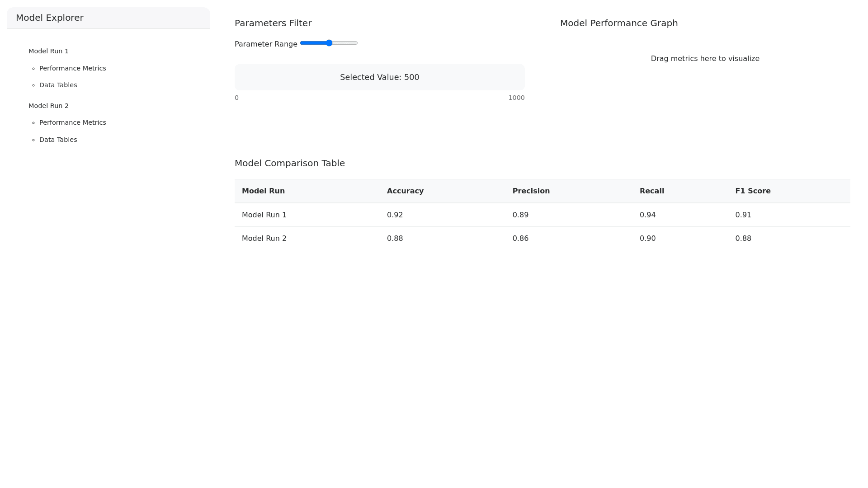Screen dimensions: 868x488
Task: Open Data Tables under Model Run 1
Action: click(x=58, y=85)
